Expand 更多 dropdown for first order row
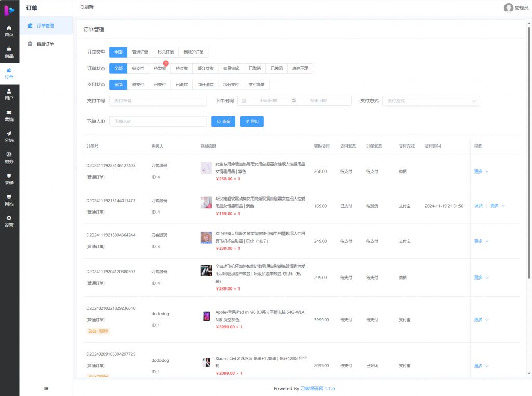The image size is (532, 396). coord(481,171)
